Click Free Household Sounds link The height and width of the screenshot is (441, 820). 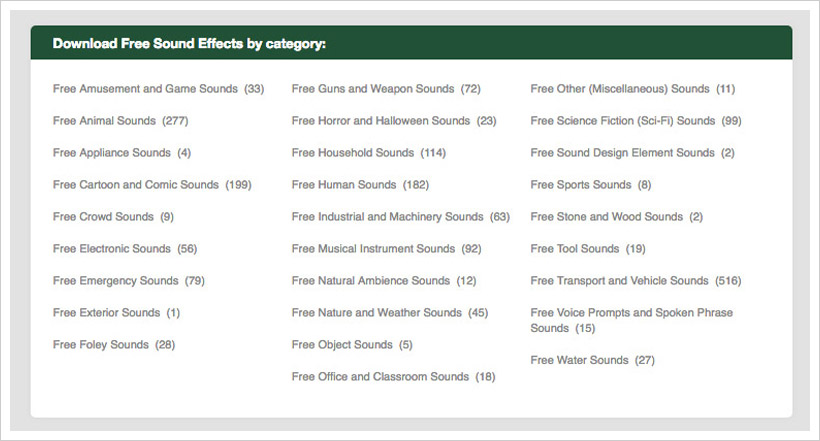coord(352,153)
